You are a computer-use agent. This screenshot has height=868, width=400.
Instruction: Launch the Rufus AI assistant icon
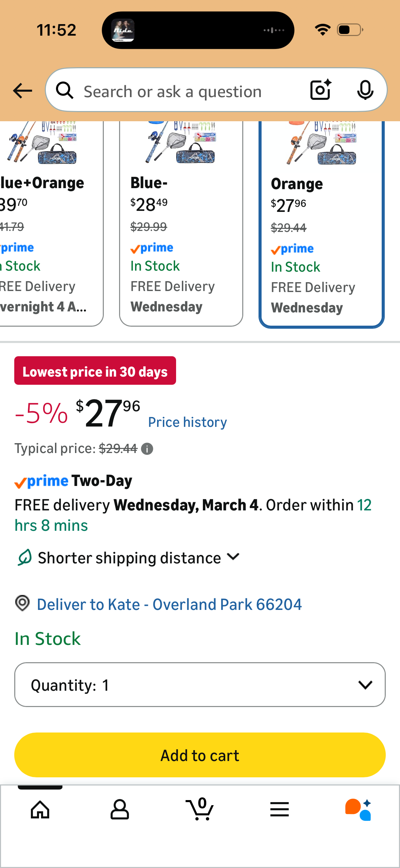pyautogui.click(x=358, y=809)
